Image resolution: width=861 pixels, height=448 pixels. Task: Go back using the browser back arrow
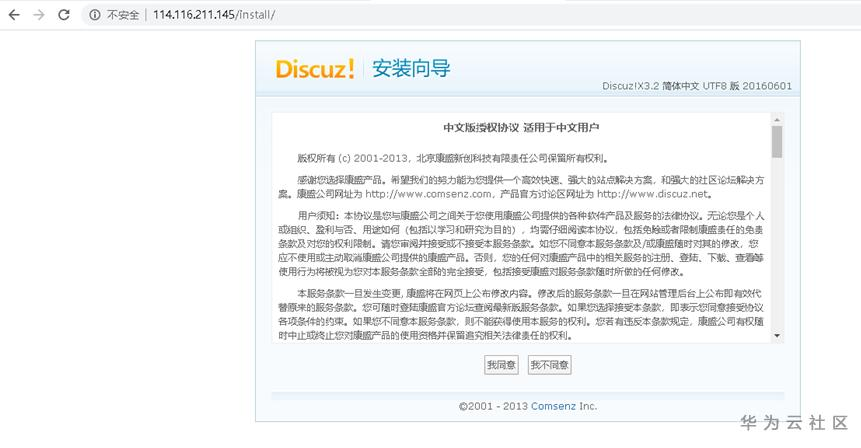click(x=14, y=15)
